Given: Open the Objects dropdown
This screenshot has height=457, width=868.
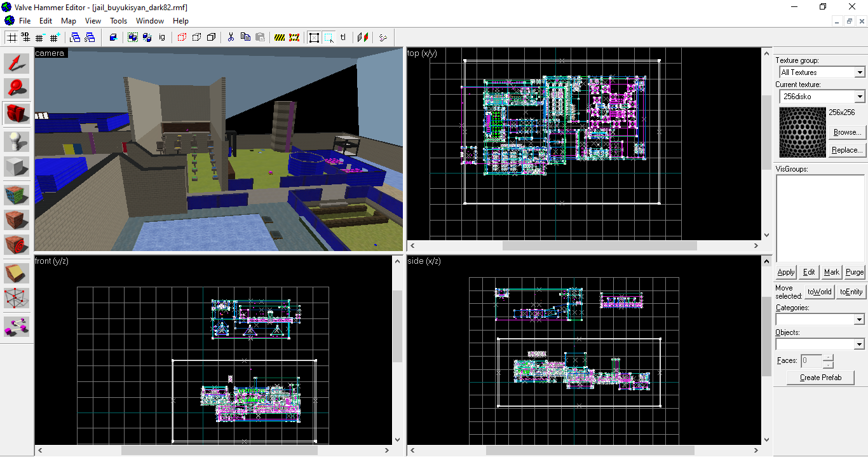Looking at the screenshot, I should point(859,344).
